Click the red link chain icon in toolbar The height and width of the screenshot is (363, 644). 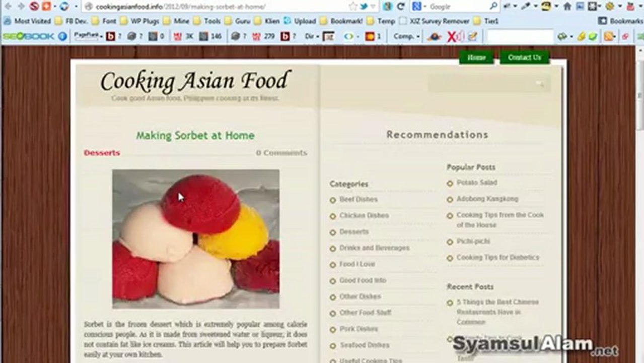point(625,36)
